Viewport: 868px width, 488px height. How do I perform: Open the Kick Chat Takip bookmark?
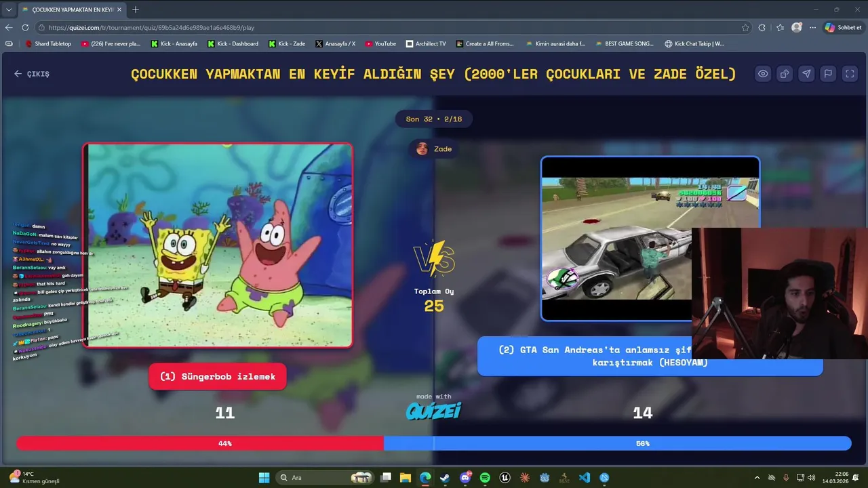(694, 43)
